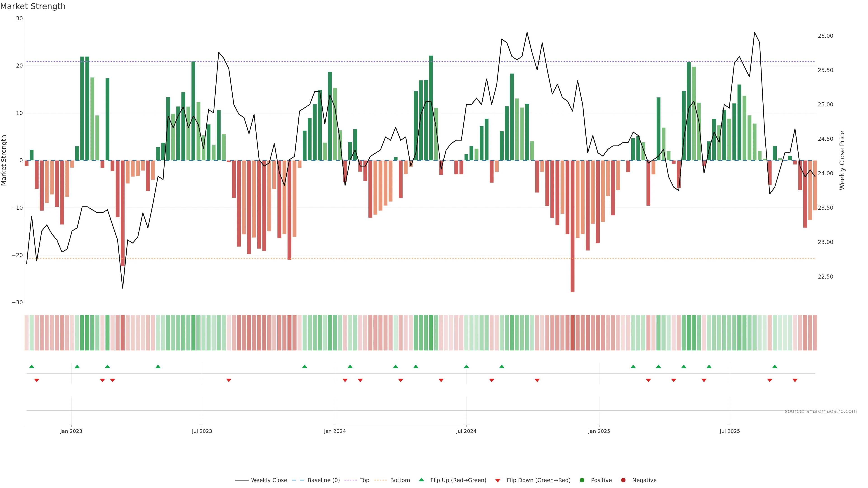Click the dark red Negative circle legend icon
Image resolution: width=868 pixels, height=488 pixels.
pos(623,480)
